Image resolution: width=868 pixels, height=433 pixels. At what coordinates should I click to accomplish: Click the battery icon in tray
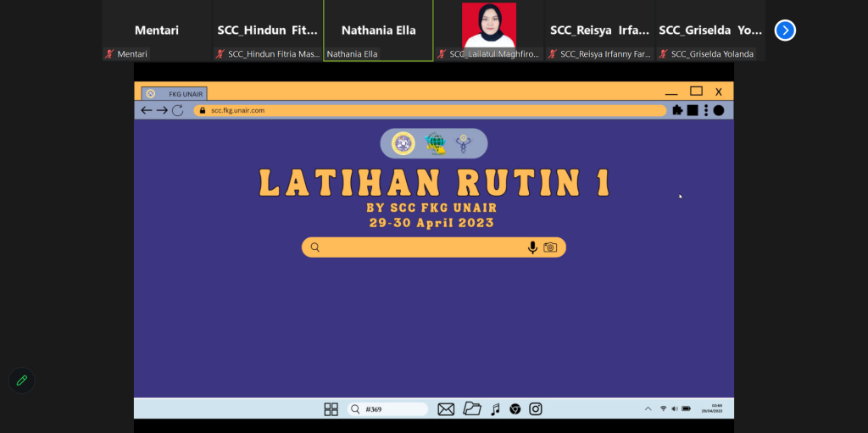(687, 408)
